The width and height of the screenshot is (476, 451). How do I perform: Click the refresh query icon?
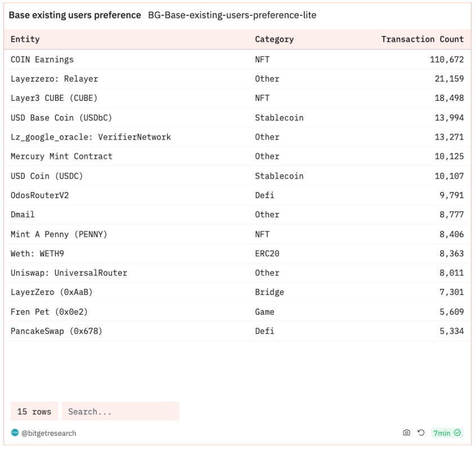[421, 433]
